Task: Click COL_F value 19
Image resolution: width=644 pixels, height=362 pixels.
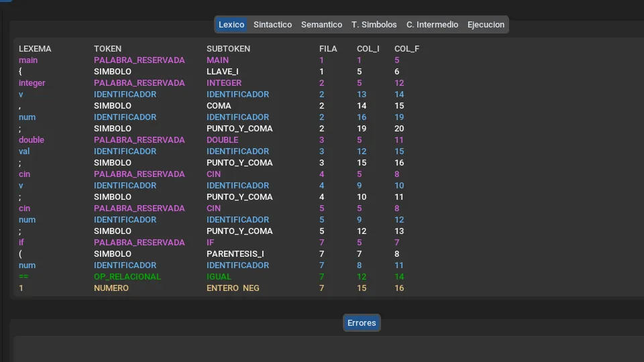Action: [399, 117]
